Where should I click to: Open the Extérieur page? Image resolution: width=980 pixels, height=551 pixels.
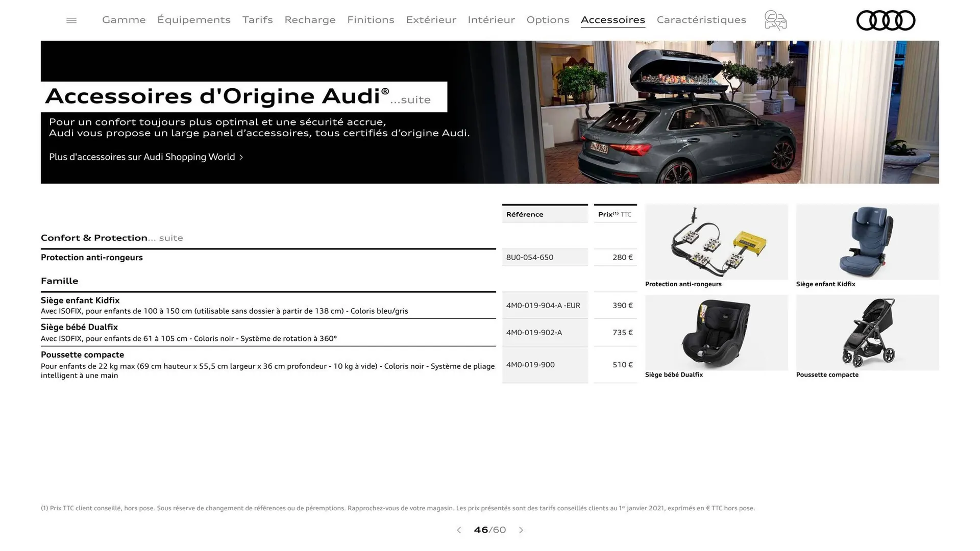[x=431, y=20]
